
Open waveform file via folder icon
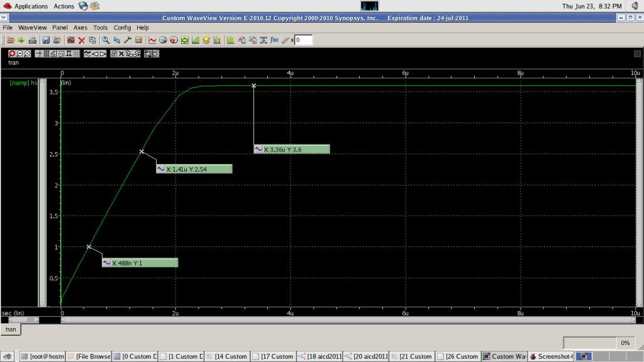[10, 40]
